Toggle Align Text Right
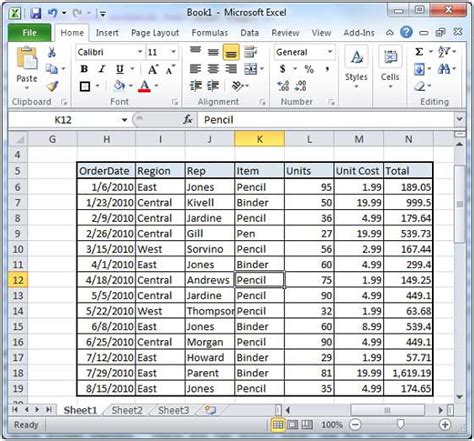This screenshot has height=441, width=474. [x=231, y=69]
